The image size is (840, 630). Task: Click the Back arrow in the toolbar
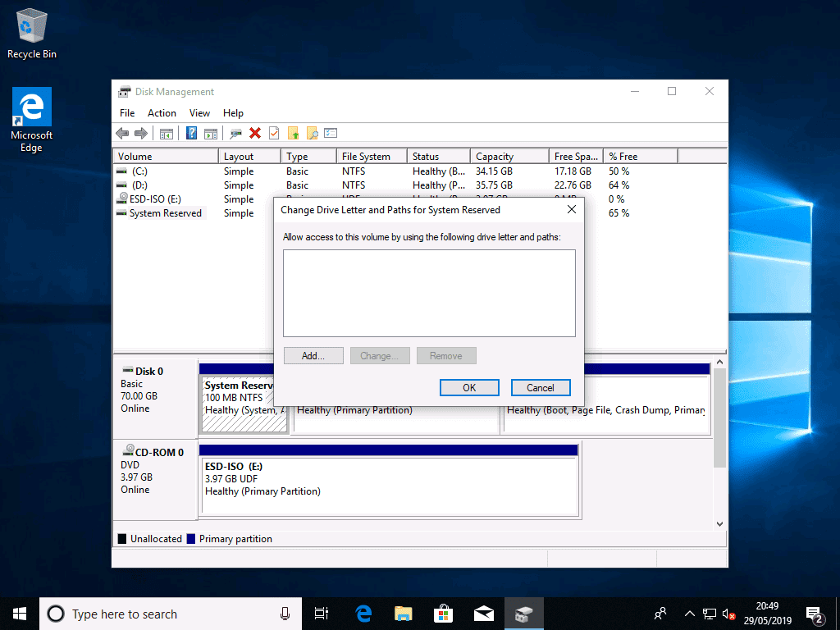pyautogui.click(x=122, y=134)
